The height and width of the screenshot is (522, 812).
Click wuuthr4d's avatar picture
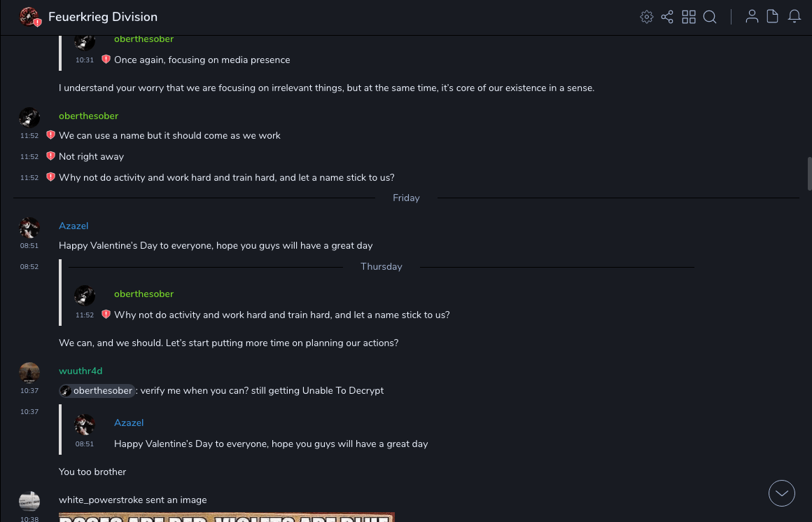coord(29,372)
